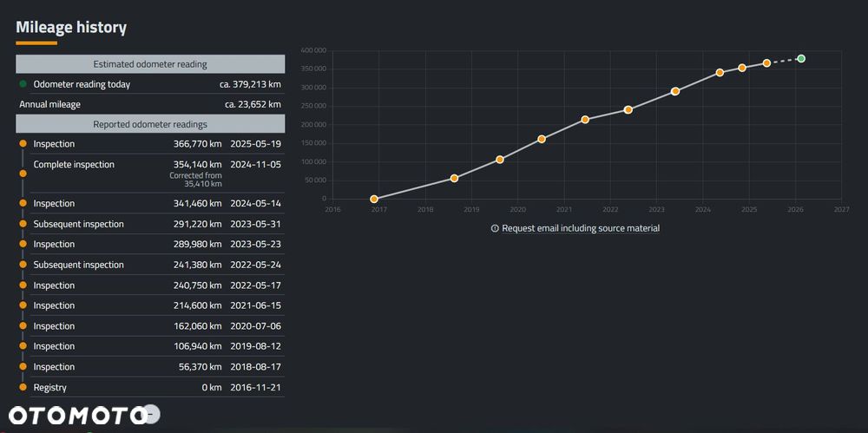
Task: Click the chart data point for 2022 inspection
Action: click(628, 109)
